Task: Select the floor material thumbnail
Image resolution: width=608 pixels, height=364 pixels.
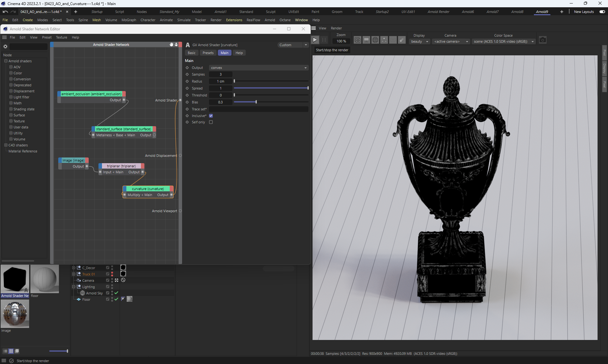Action: pos(45,279)
